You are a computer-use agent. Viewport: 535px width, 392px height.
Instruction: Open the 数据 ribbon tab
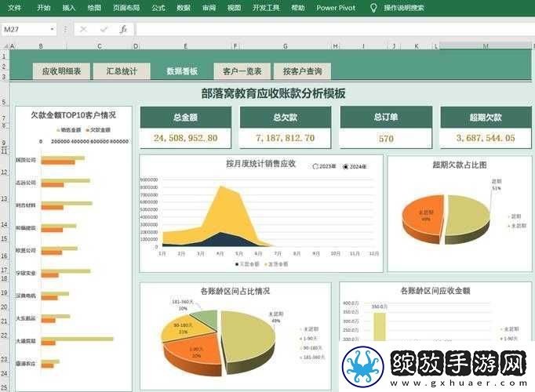(x=184, y=8)
